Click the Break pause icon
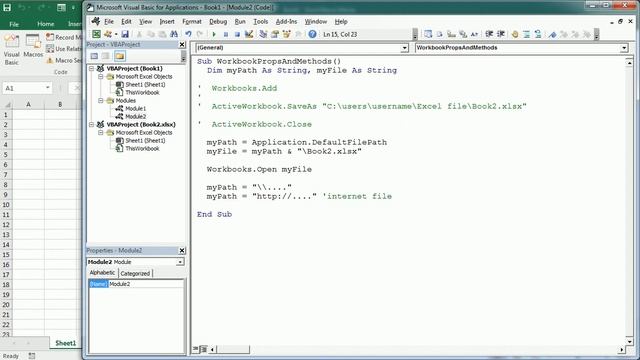This screenshot has height=360, width=640. click(226, 34)
